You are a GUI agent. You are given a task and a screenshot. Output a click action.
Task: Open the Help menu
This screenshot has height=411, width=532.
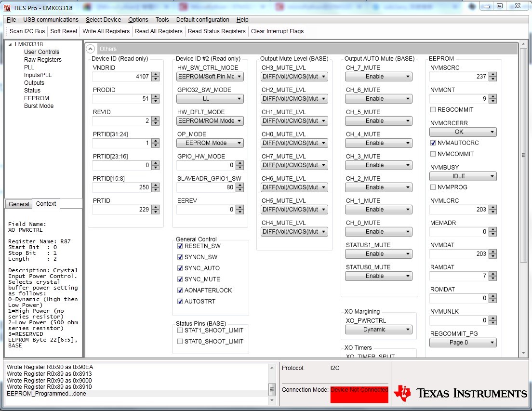[x=242, y=20]
